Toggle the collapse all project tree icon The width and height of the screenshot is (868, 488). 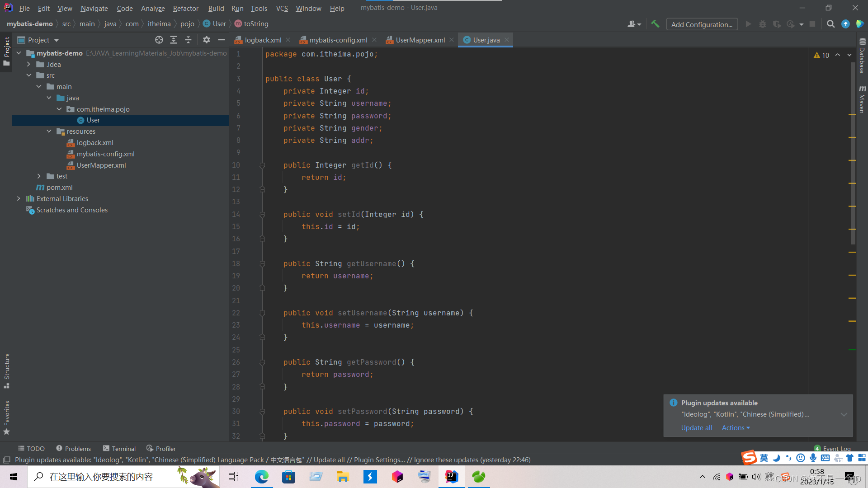[188, 40]
